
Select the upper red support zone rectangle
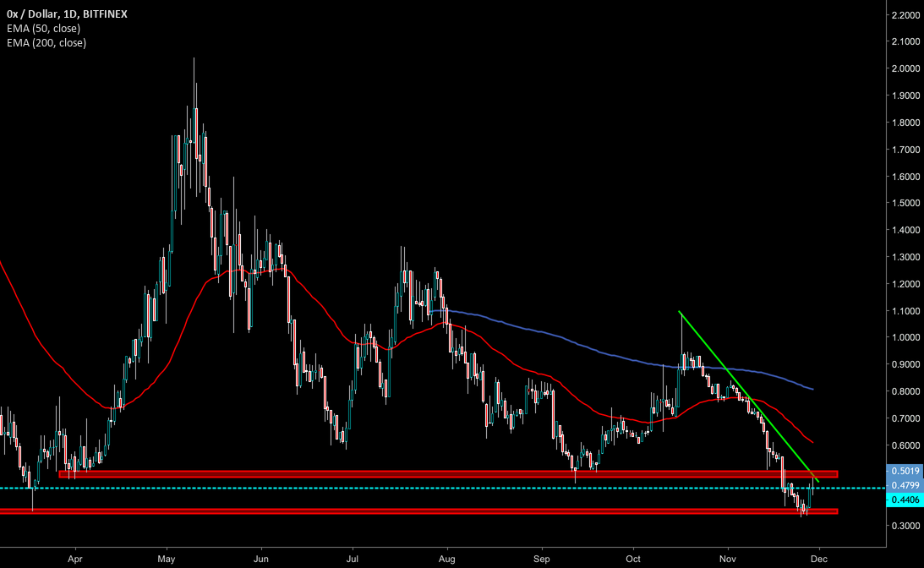click(x=448, y=473)
